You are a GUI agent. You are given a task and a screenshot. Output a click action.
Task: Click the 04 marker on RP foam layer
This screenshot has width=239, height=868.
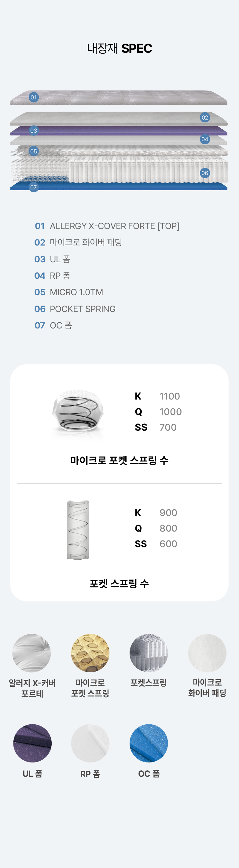click(204, 139)
